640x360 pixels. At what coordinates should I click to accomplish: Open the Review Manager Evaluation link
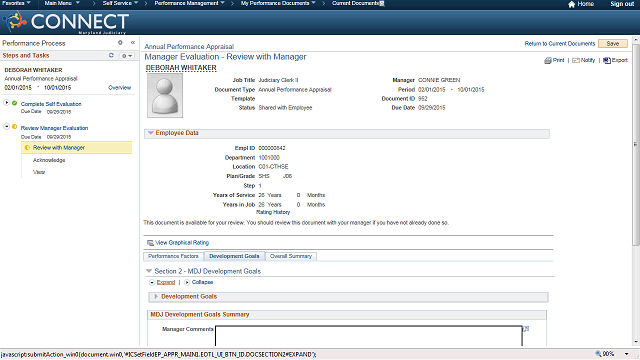(54, 128)
